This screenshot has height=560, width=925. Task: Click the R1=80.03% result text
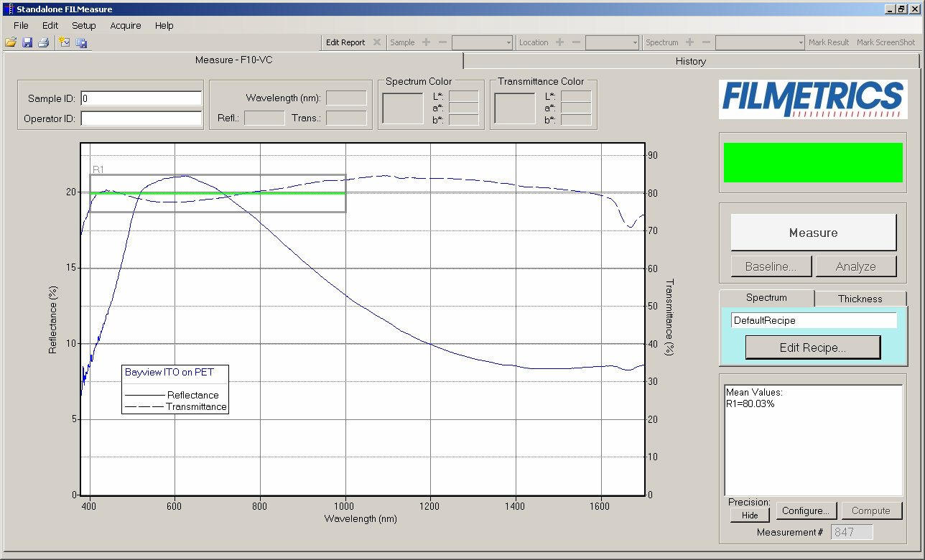pos(750,403)
